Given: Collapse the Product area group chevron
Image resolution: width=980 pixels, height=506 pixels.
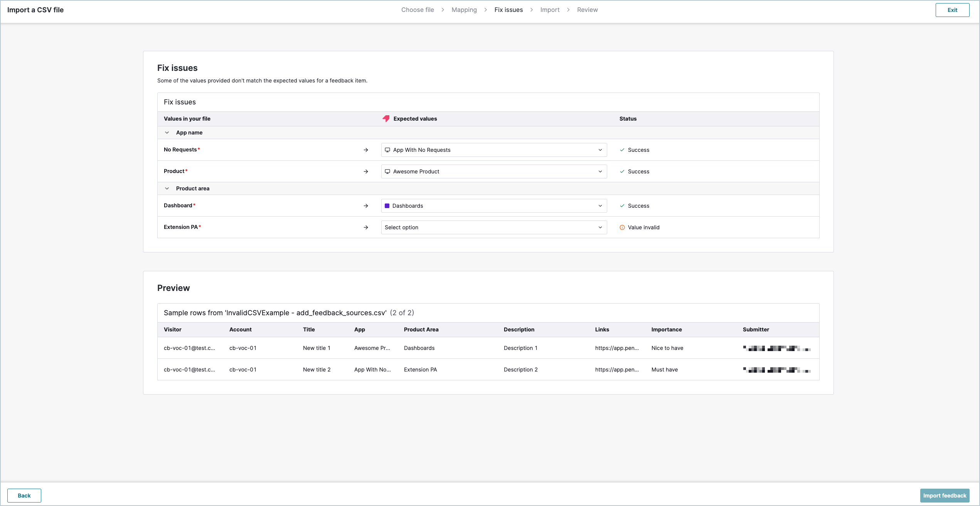Looking at the screenshot, I should (x=167, y=188).
